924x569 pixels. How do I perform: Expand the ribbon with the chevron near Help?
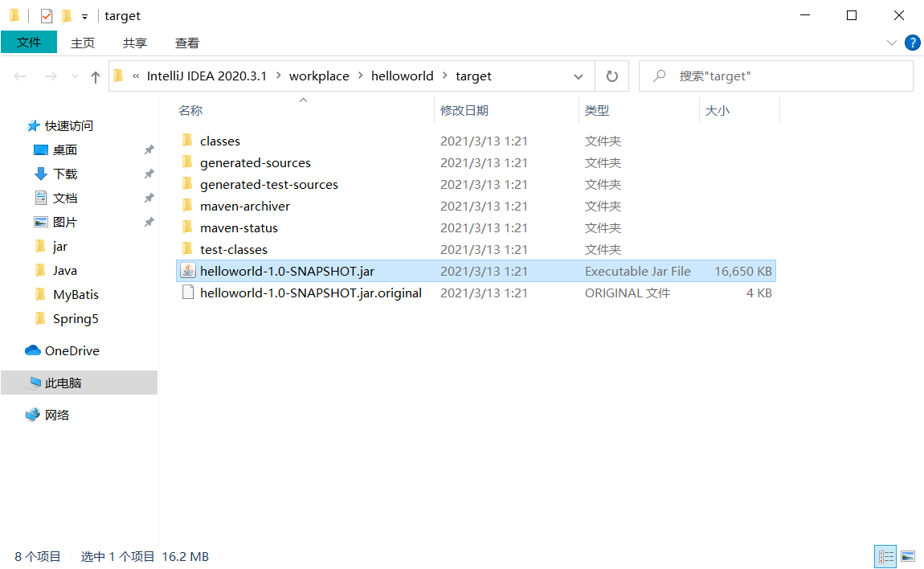pos(890,43)
